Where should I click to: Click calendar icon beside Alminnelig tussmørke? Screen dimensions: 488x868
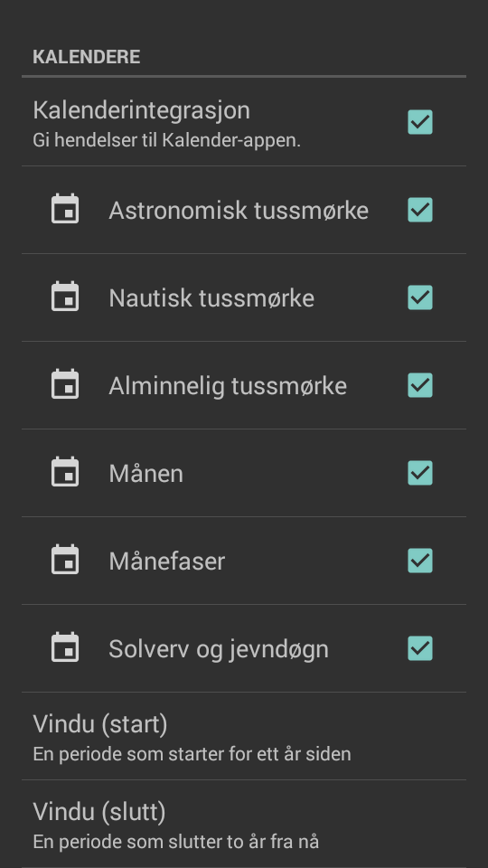[65, 385]
